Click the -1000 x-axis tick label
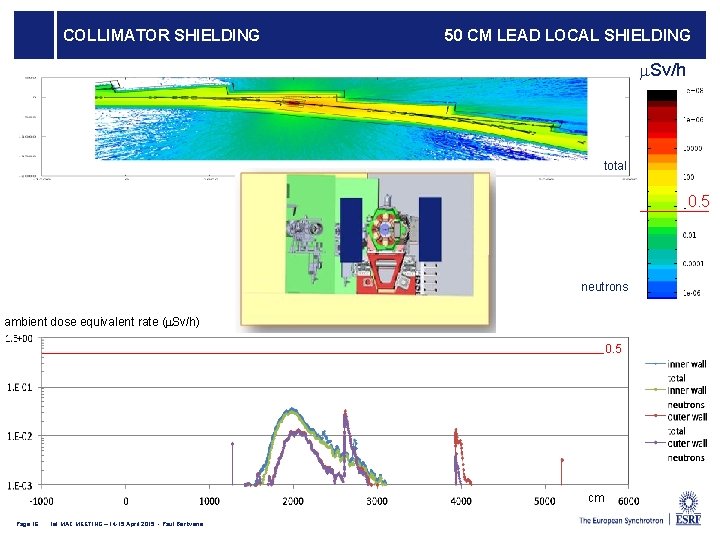Image resolution: width=720 pixels, height=540 pixels. (x=41, y=501)
